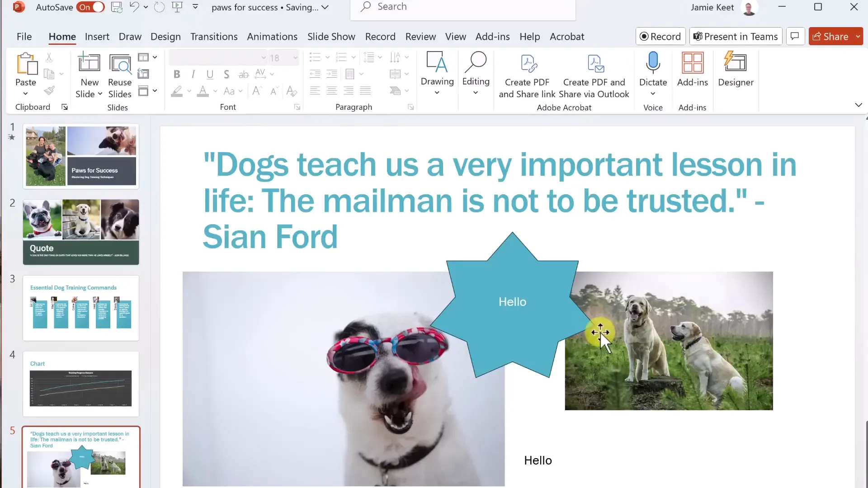Screen dimensions: 868x488
Task: Click the text shadow S icon
Action: pos(226,74)
